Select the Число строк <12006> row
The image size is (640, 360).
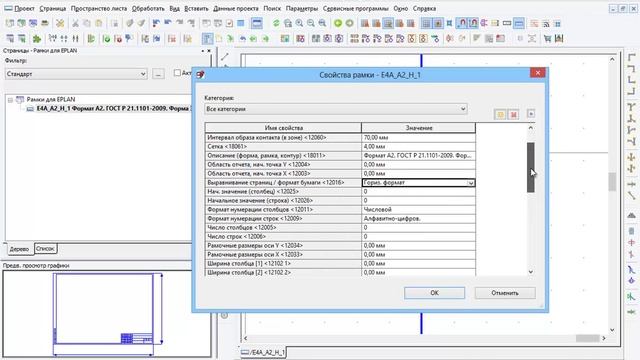pos(340,236)
